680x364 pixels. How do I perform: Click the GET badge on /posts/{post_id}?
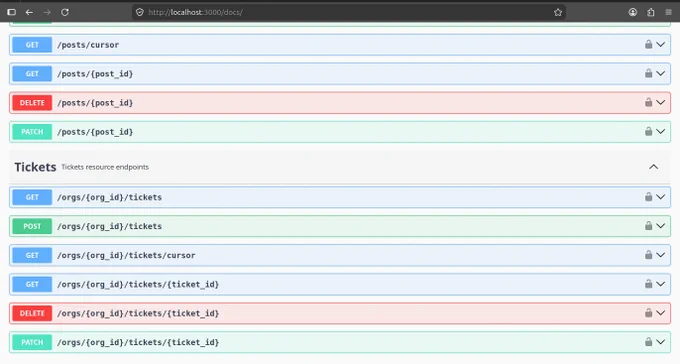(x=32, y=74)
